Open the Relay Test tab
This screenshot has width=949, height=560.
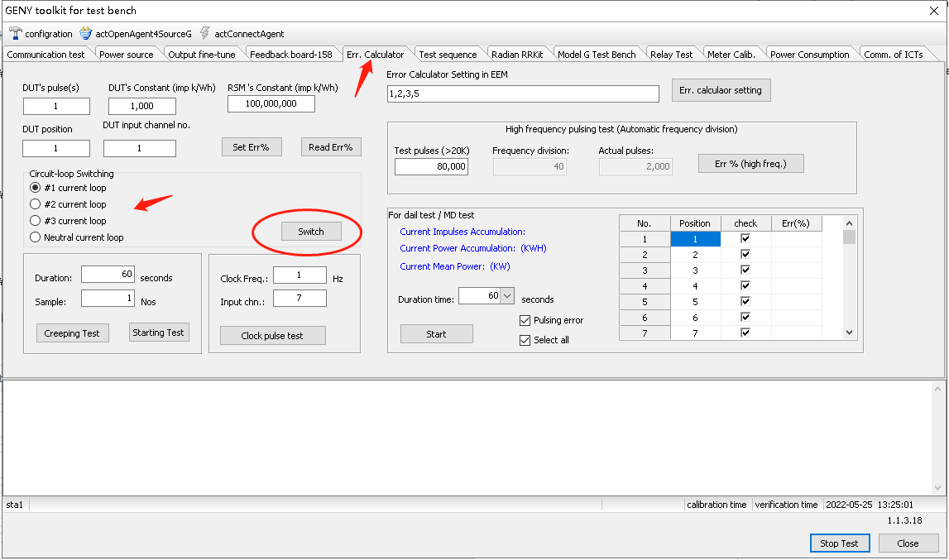tap(672, 55)
